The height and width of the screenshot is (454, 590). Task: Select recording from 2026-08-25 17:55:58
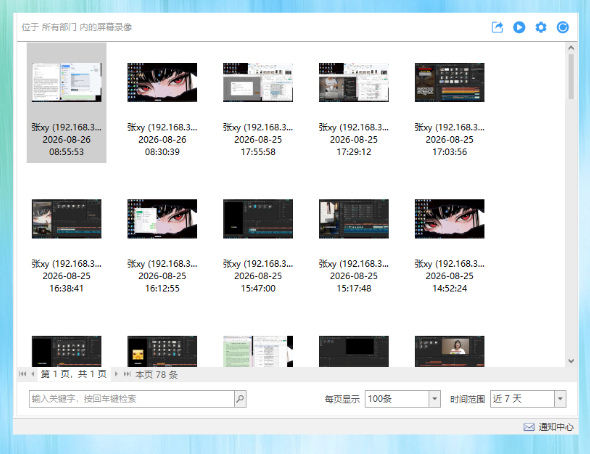click(x=258, y=103)
